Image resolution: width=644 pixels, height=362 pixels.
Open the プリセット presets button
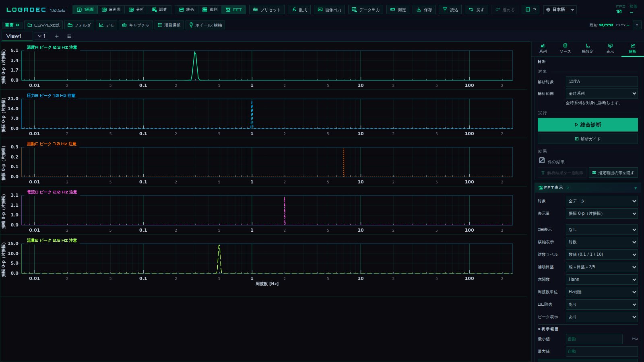[267, 10]
